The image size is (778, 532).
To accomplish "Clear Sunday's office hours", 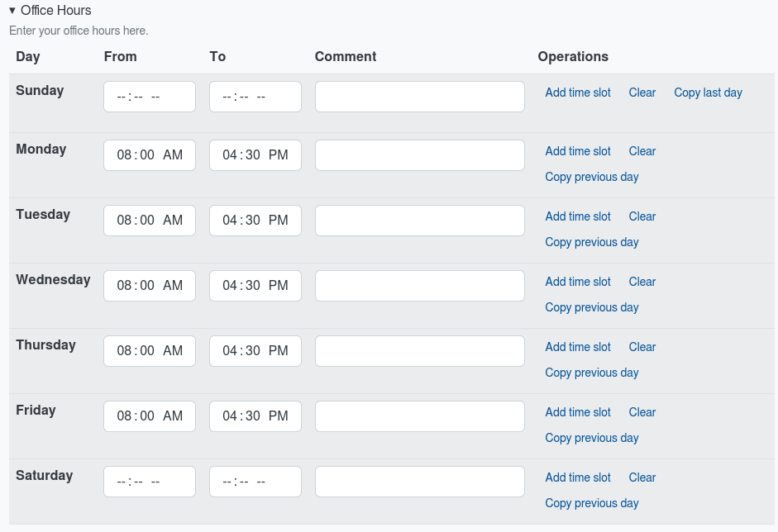I will tap(642, 92).
